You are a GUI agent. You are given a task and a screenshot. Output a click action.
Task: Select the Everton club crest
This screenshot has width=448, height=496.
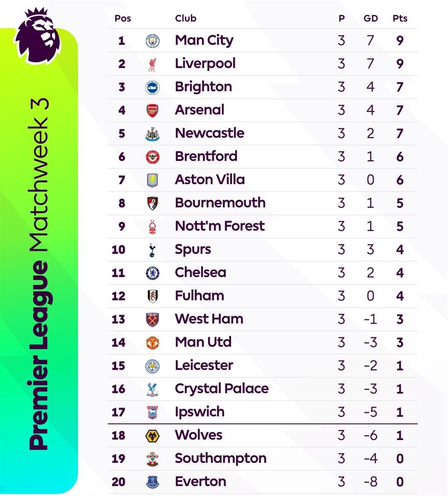tap(153, 482)
